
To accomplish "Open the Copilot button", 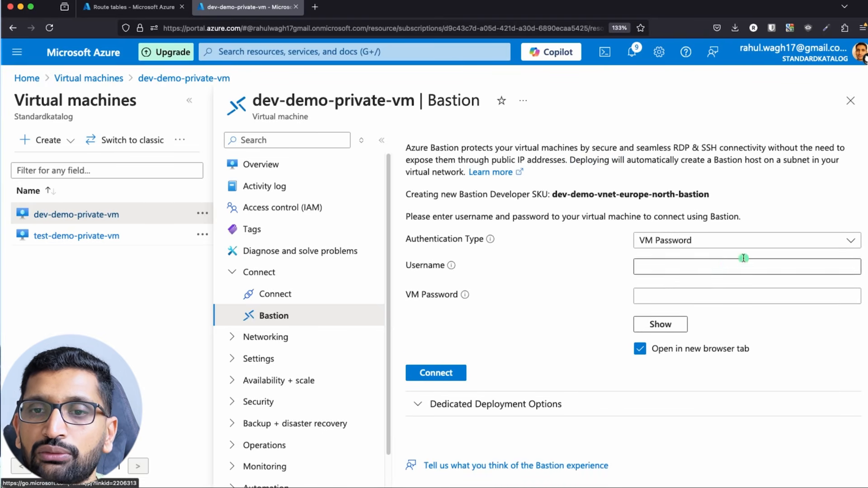I will point(551,52).
